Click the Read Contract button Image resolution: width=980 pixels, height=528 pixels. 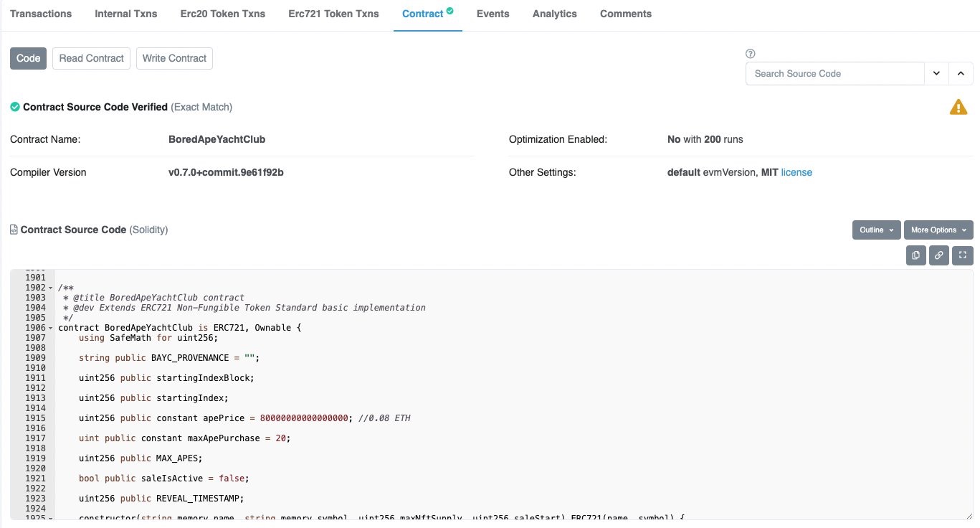[92, 58]
